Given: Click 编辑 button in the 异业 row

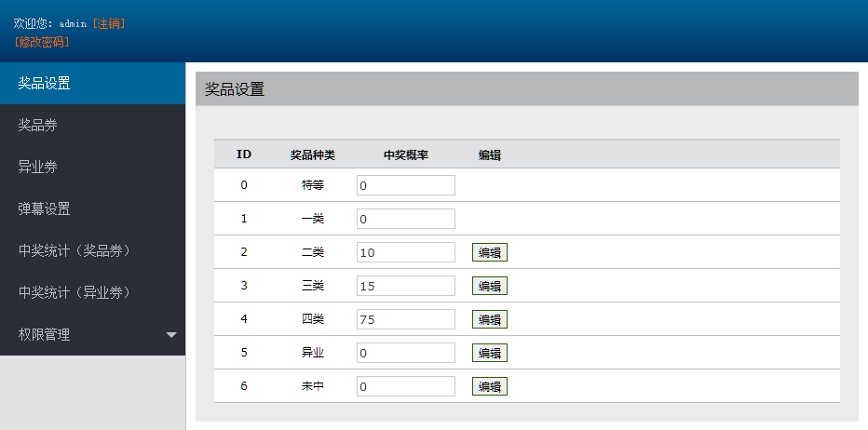Looking at the screenshot, I should click(x=490, y=353).
